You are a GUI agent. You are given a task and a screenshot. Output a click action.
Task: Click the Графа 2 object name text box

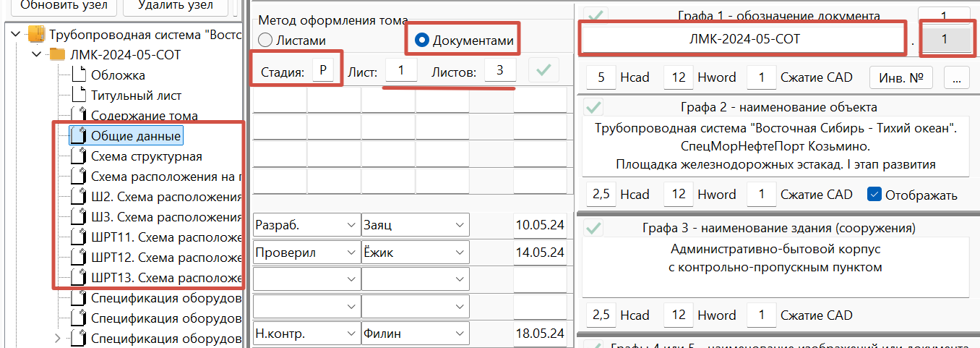pos(775,147)
